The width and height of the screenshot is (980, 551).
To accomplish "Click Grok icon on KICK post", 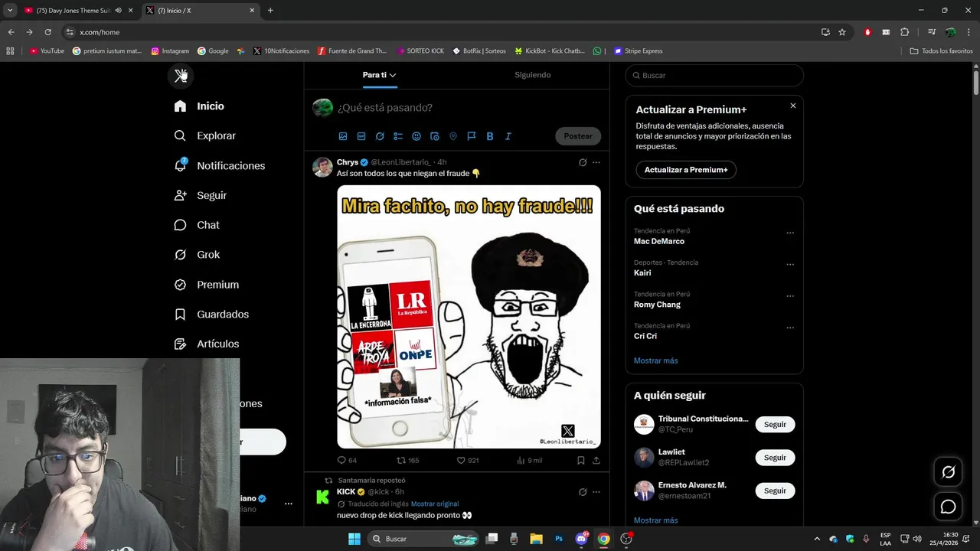I will click(x=583, y=492).
